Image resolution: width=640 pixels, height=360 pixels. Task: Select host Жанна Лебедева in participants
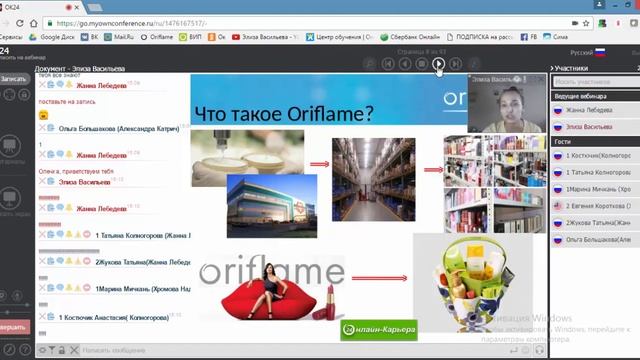(595, 110)
